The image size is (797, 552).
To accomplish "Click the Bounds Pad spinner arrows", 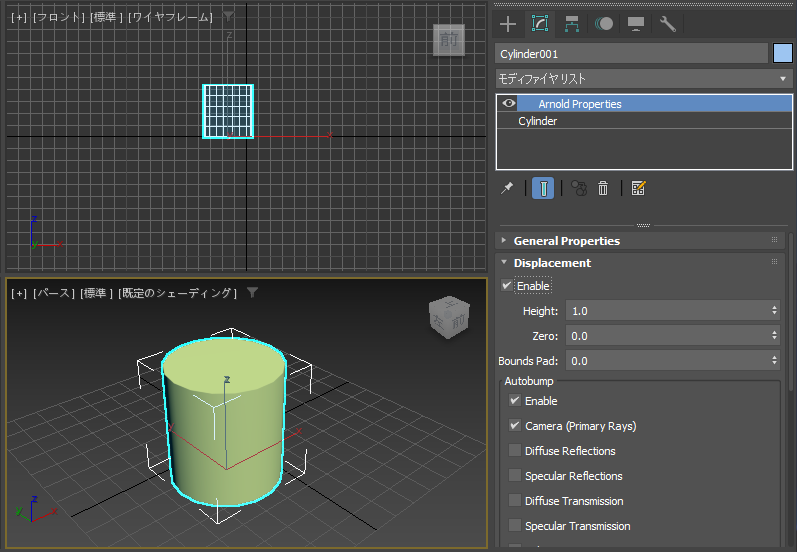I will (774, 360).
